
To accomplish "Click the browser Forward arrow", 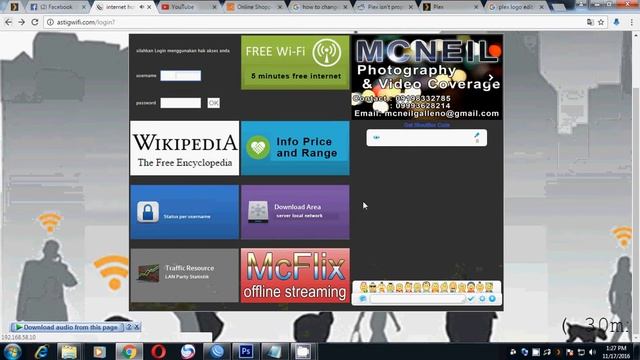I will [22, 22].
